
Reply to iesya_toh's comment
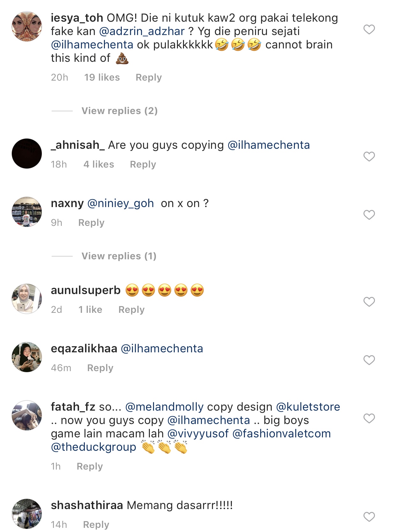(149, 77)
